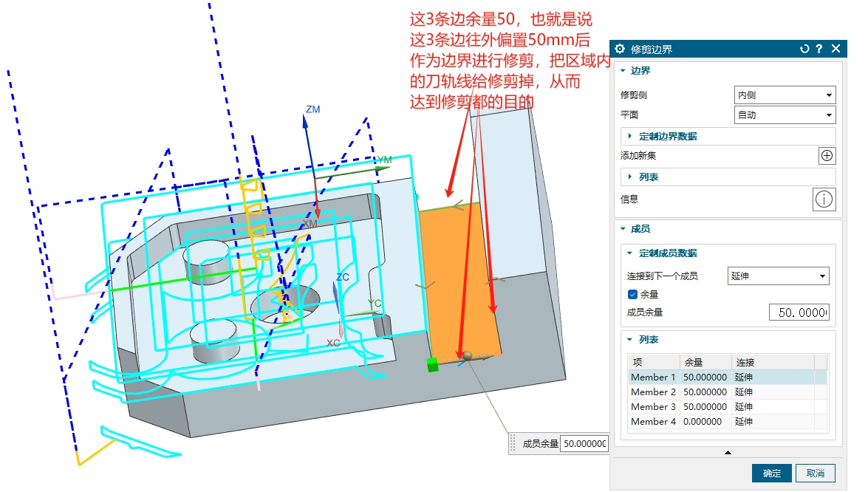The width and height of the screenshot is (868, 492).
Task: Click the reset dialog icon
Action: [804, 49]
